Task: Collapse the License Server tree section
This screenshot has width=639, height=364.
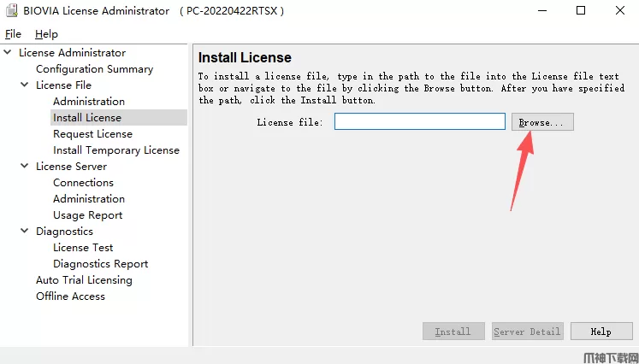Action: [x=25, y=167]
